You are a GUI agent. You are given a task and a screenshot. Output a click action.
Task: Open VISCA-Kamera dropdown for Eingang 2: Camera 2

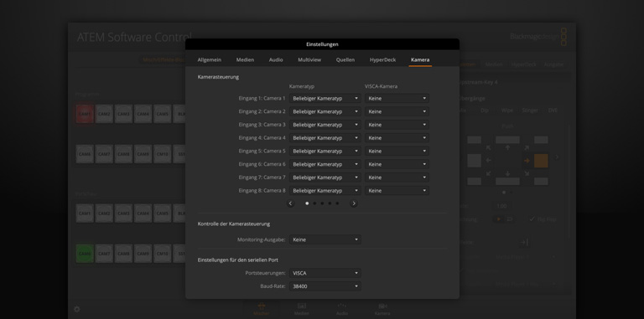(x=397, y=111)
